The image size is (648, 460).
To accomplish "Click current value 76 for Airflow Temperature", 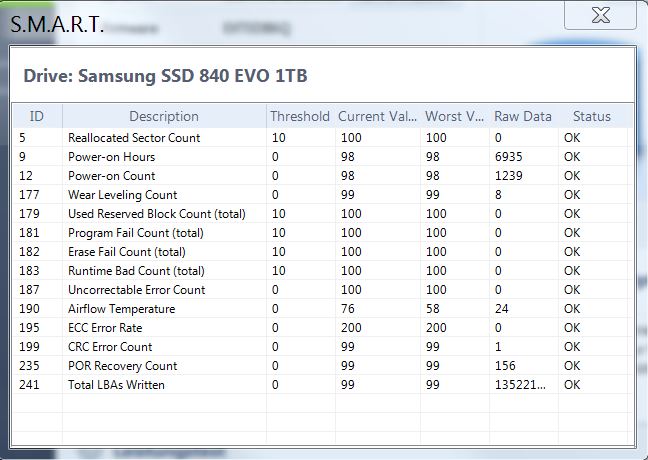I will [348, 309].
